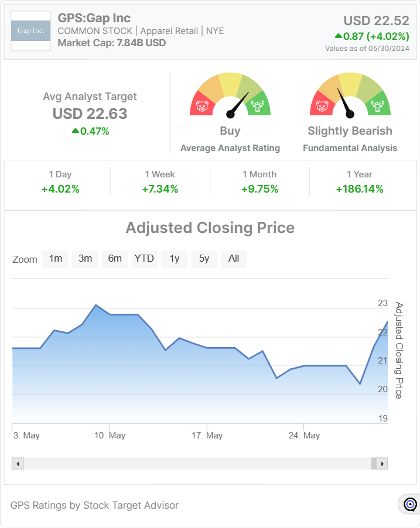The image size is (420, 528).
Task: Click the green up arrow beside 0.47%
Action: point(75,131)
